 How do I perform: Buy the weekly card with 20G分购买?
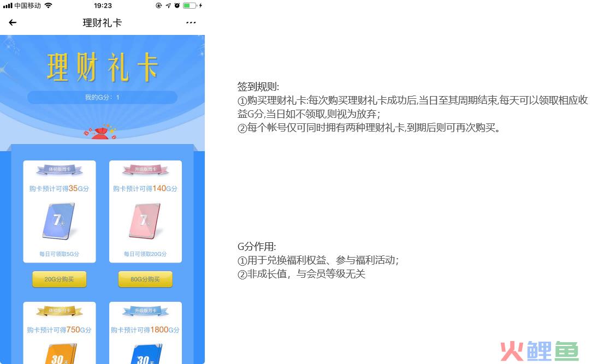[x=60, y=279]
